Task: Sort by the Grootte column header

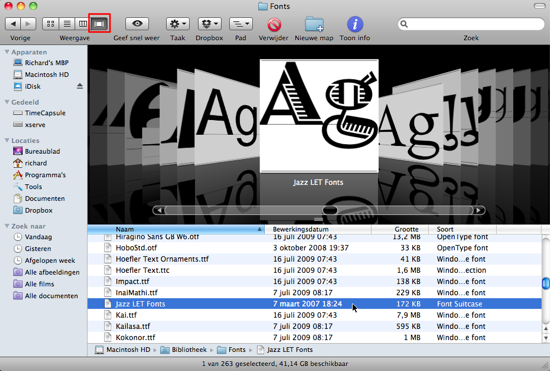Action: pos(400,229)
